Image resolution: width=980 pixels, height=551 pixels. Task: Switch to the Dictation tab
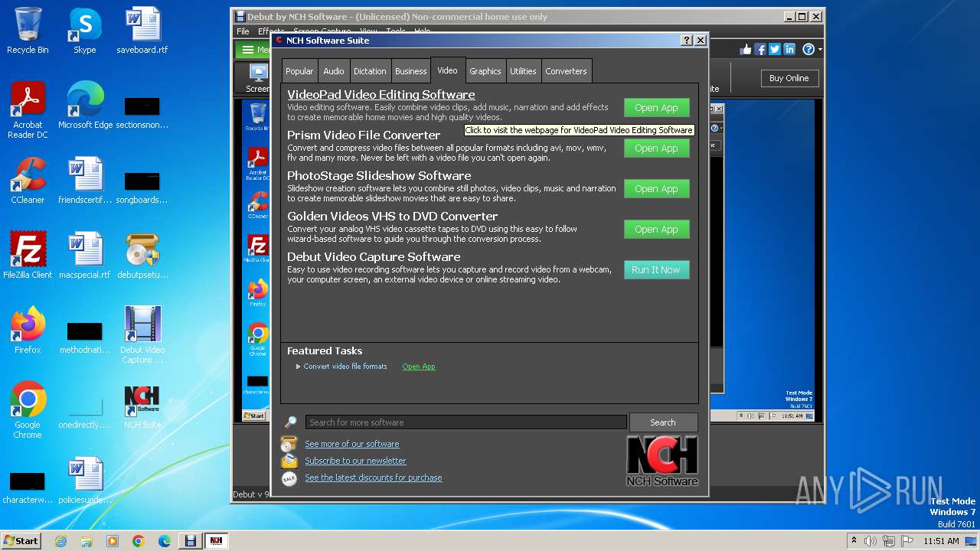pos(370,71)
